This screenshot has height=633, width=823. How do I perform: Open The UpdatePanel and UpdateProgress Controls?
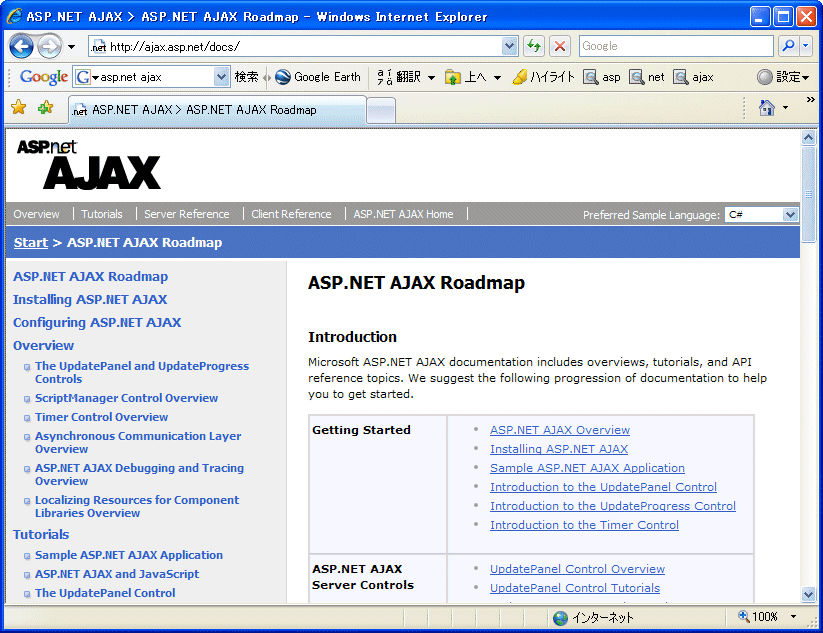click(x=142, y=373)
